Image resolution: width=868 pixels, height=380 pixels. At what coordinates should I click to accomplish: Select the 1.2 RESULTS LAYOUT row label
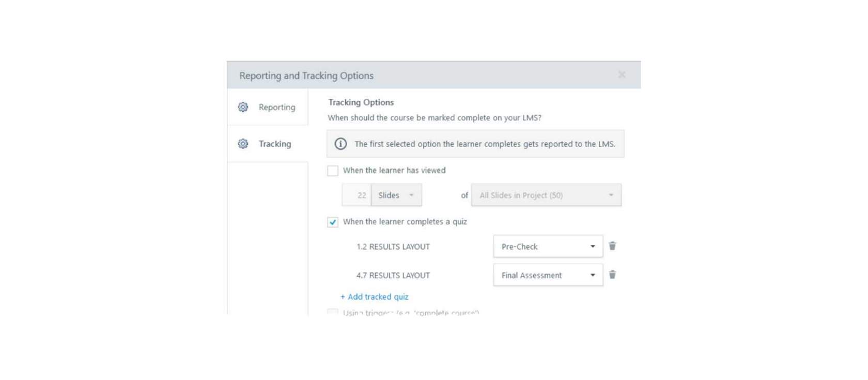point(393,247)
